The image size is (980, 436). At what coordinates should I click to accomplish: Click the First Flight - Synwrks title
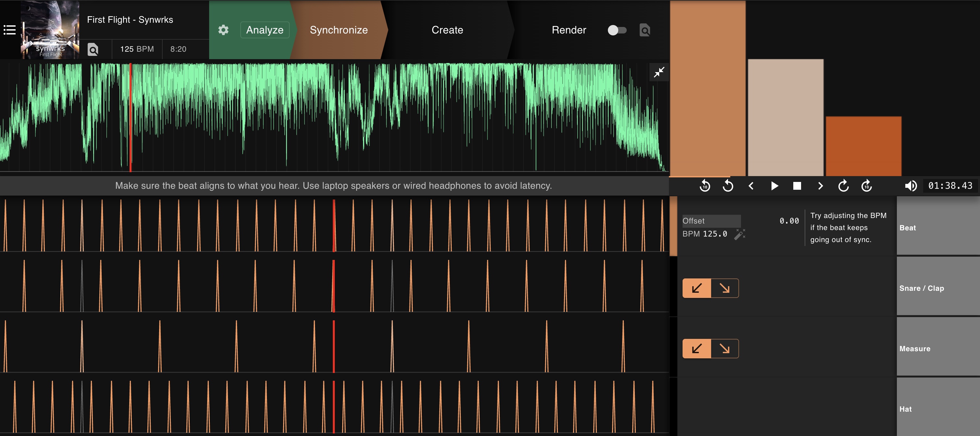point(130,20)
